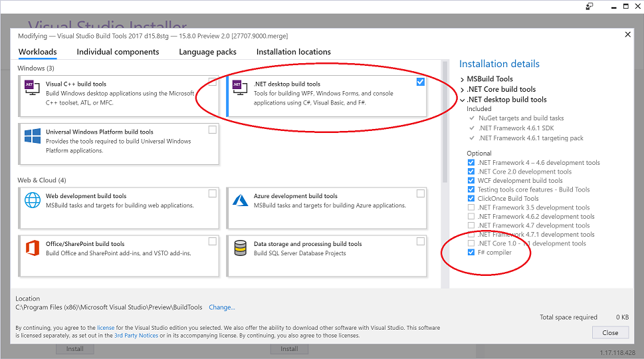The height and width of the screenshot is (359, 644).
Task: Check .NET Framework 4.7 development tools
Action: (x=471, y=225)
